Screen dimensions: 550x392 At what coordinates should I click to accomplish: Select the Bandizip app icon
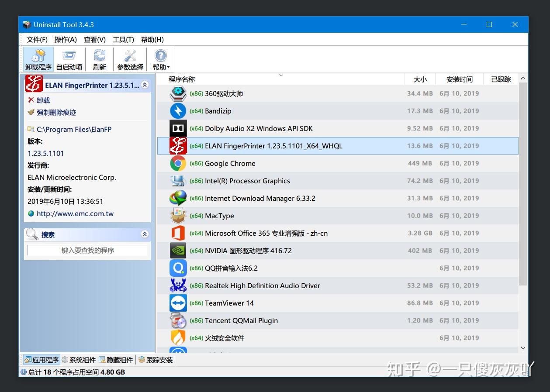pyautogui.click(x=178, y=111)
